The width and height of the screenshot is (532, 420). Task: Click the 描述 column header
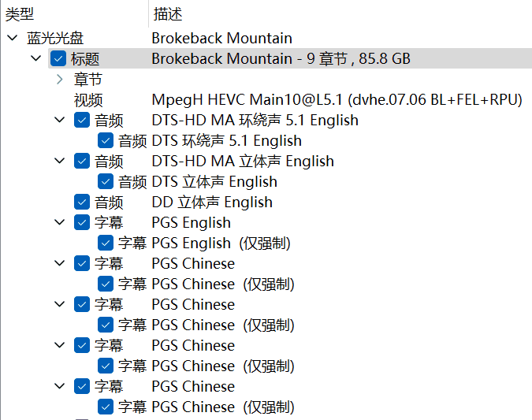[168, 13]
